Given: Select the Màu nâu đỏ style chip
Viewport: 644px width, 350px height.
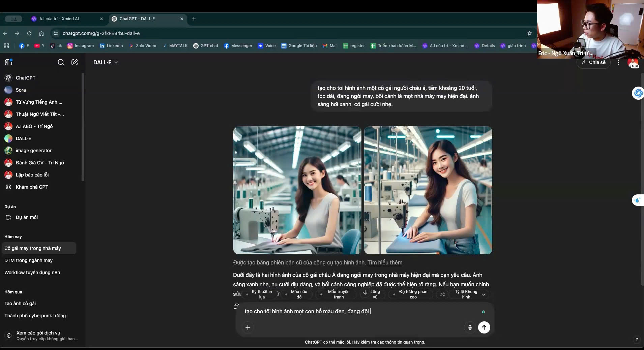Looking at the screenshot, I should point(296,294).
